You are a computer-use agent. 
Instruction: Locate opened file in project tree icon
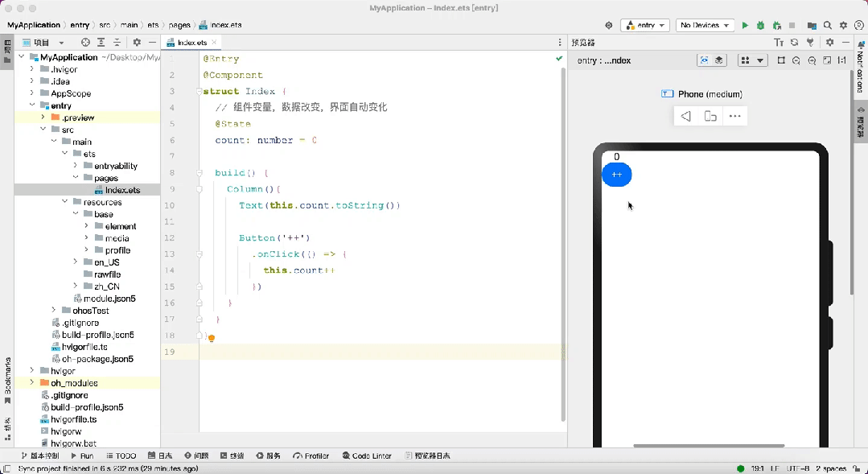(x=85, y=42)
